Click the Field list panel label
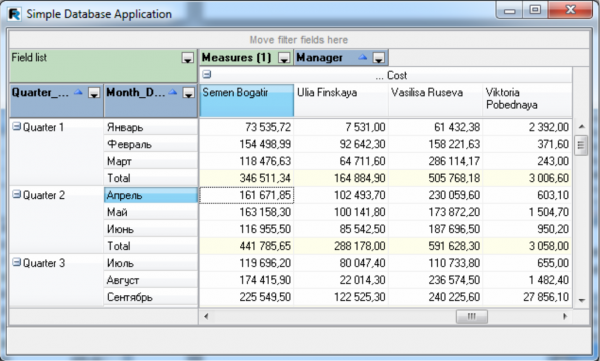This screenshot has width=600, height=361. [29, 57]
